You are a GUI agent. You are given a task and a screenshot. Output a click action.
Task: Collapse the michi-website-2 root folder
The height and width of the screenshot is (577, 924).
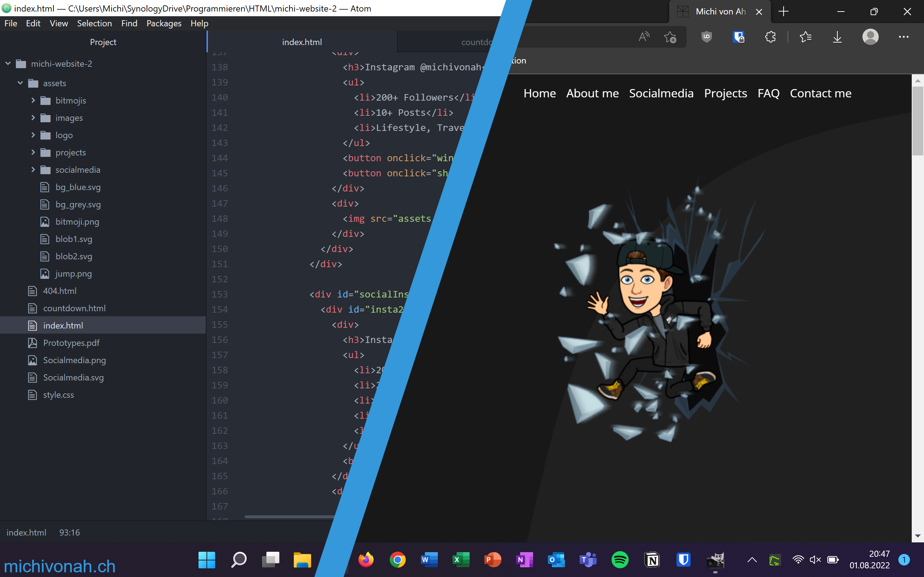click(8, 63)
